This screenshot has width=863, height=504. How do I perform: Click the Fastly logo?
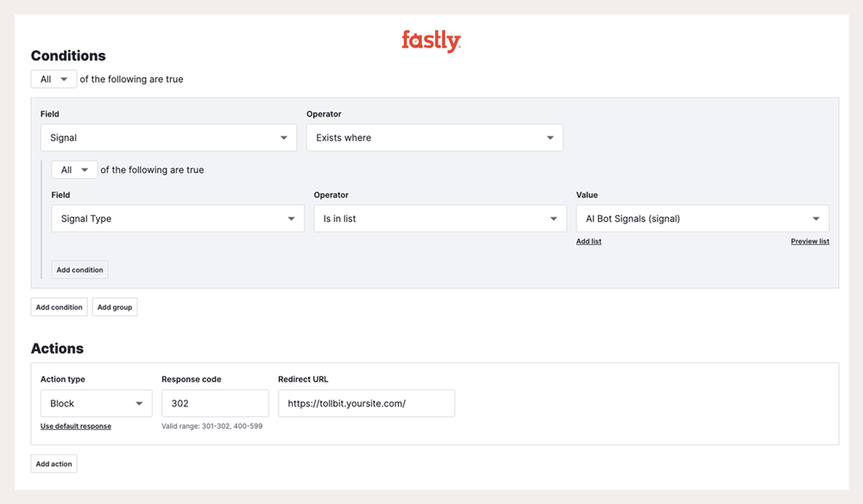pos(431,41)
